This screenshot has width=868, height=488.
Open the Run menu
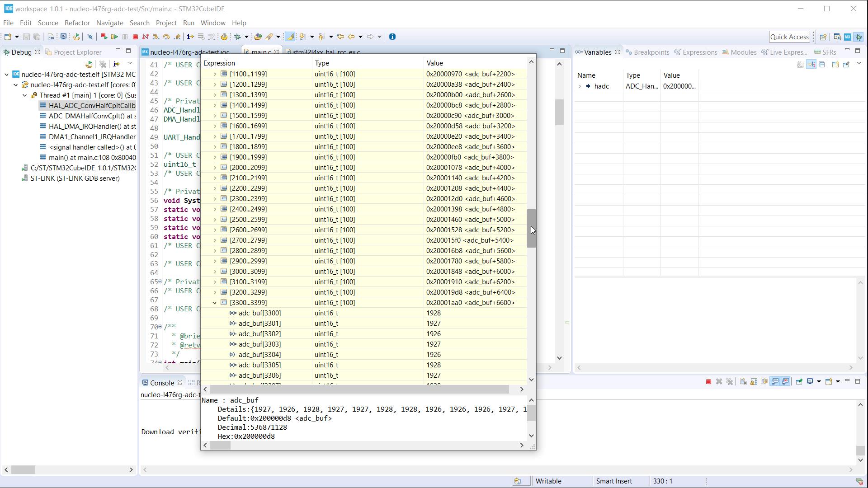click(x=189, y=23)
